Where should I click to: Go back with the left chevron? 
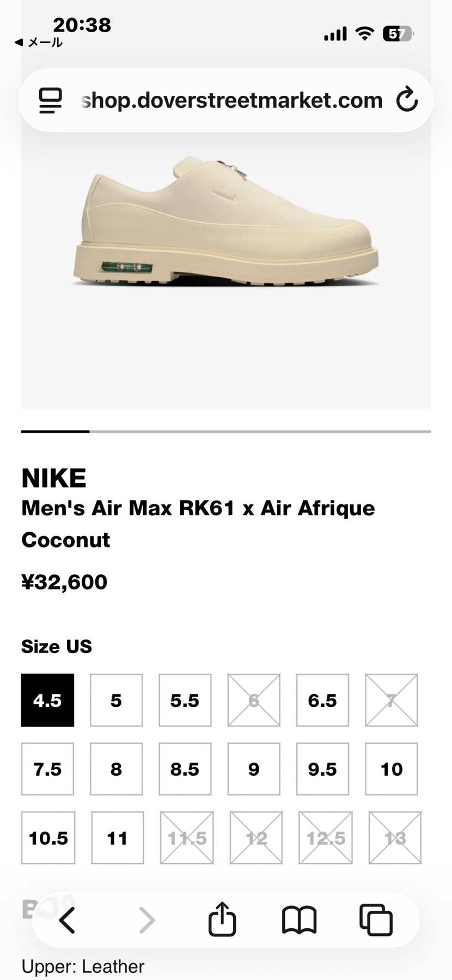(67, 920)
